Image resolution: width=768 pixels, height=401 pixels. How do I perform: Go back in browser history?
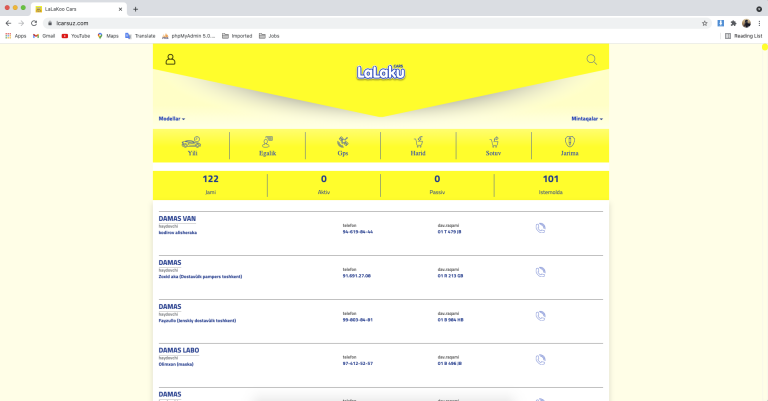click(8, 23)
